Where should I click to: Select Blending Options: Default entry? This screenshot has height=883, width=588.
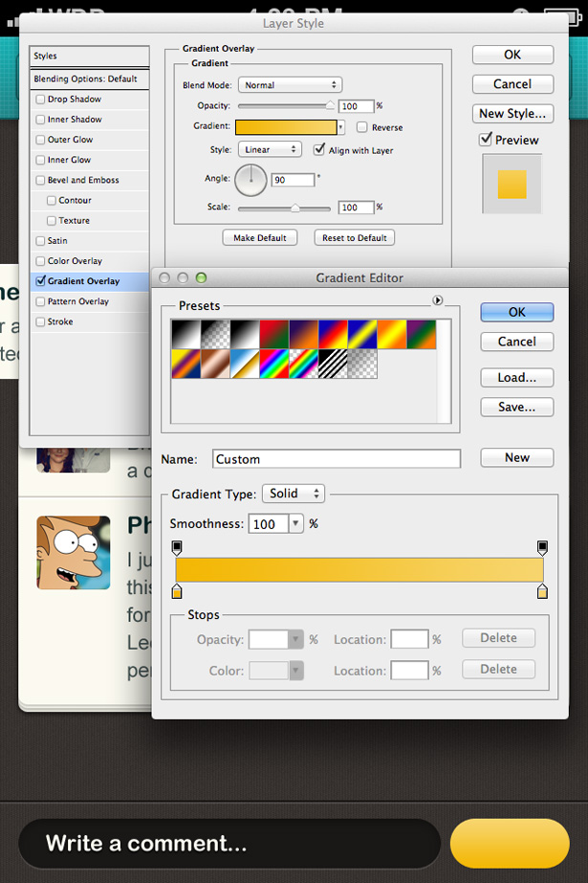coord(85,78)
